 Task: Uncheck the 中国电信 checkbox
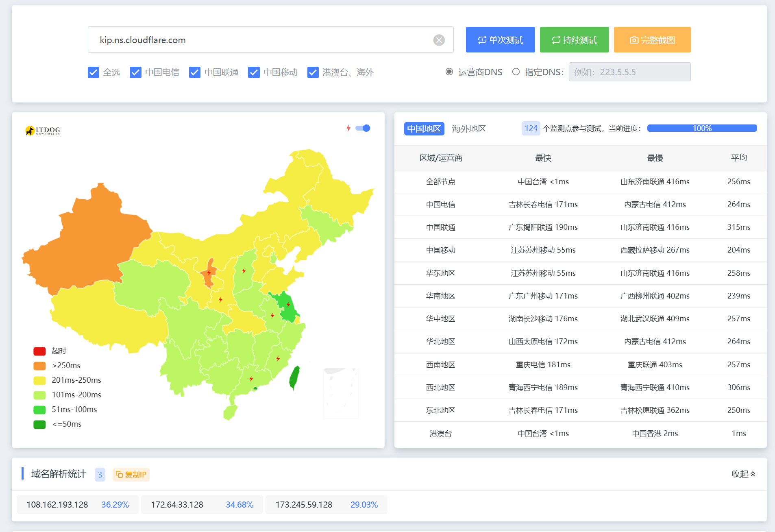tap(135, 72)
